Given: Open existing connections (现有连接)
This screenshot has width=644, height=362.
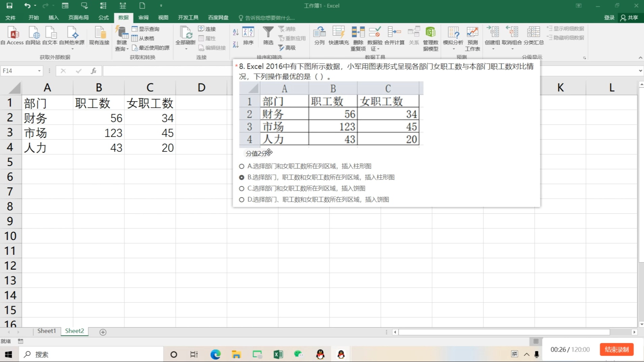Looking at the screenshot, I should (99, 36).
